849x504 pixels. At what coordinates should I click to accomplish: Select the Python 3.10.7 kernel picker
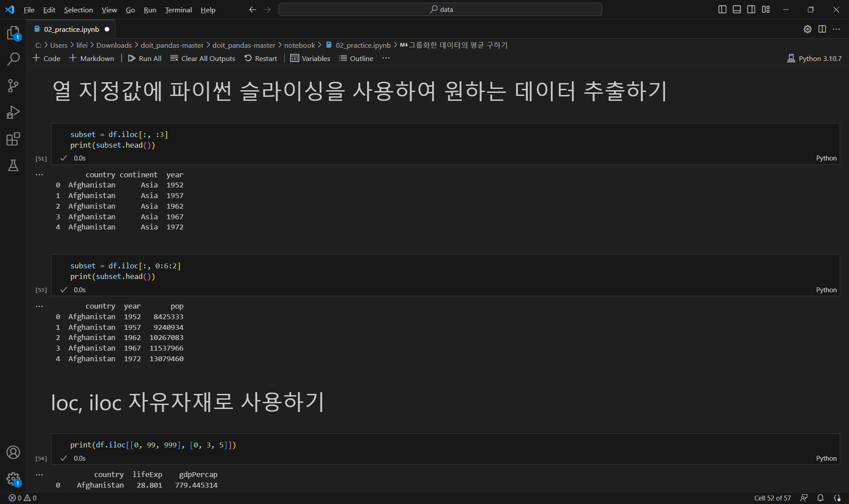pos(815,58)
